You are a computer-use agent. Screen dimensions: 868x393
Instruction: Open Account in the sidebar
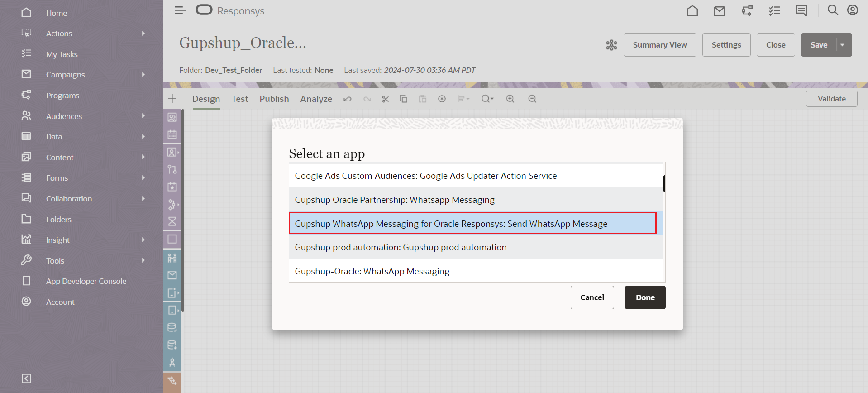click(x=60, y=302)
